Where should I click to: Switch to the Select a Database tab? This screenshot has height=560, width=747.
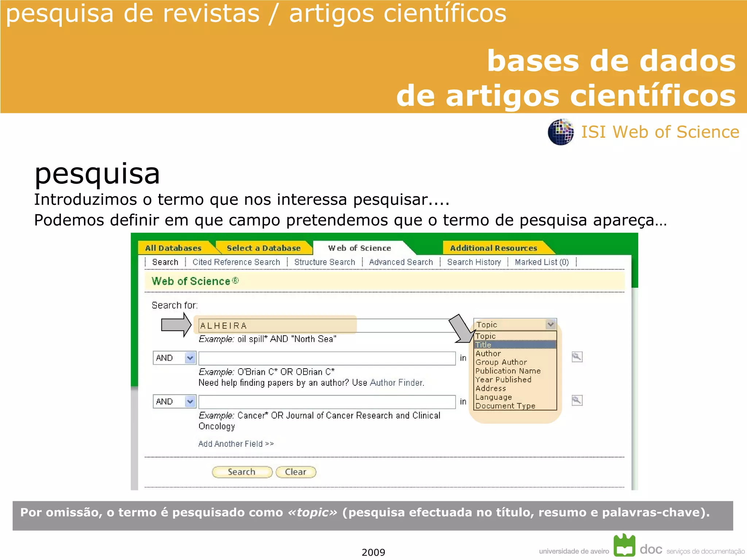[264, 248]
